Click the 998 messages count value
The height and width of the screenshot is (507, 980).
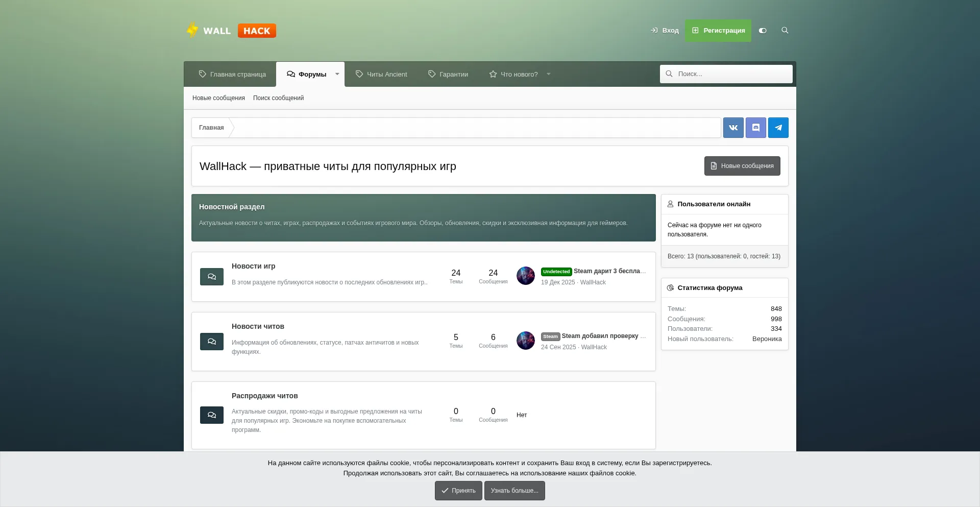(x=776, y=319)
